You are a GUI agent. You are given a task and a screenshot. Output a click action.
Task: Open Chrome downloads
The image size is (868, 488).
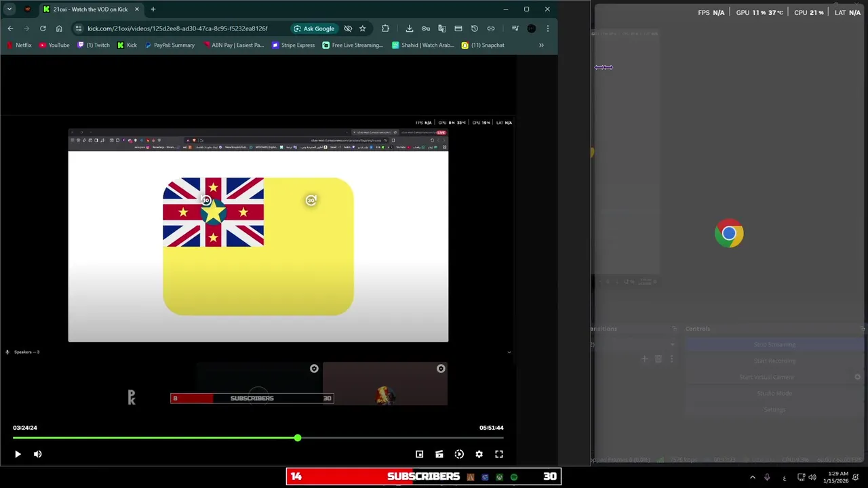pyautogui.click(x=410, y=28)
